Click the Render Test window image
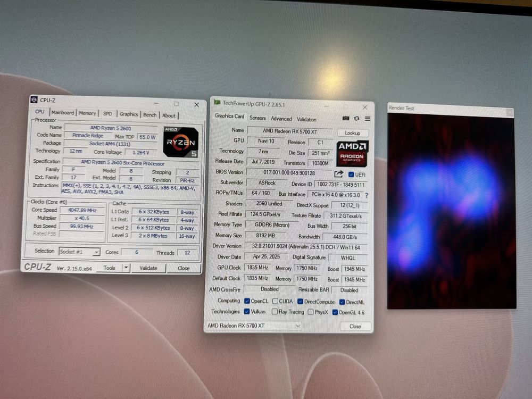The width and height of the screenshot is (532, 399). click(x=451, y=210)
